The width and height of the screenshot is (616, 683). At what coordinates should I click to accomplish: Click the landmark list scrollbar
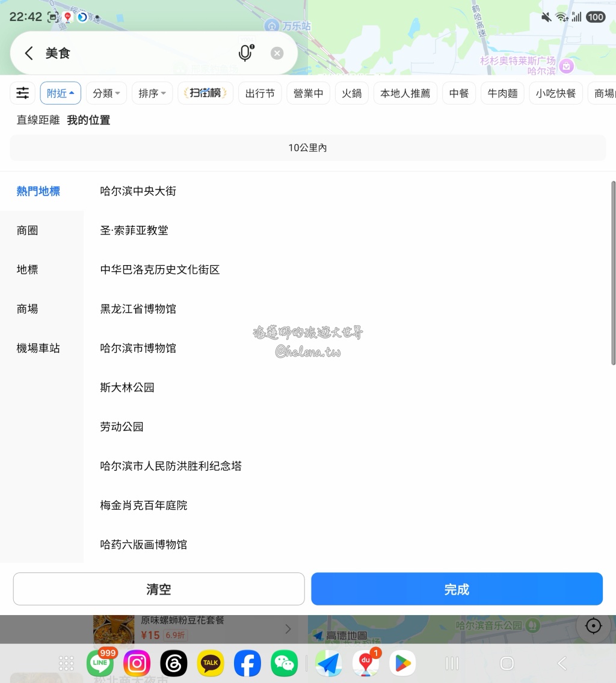613,273
